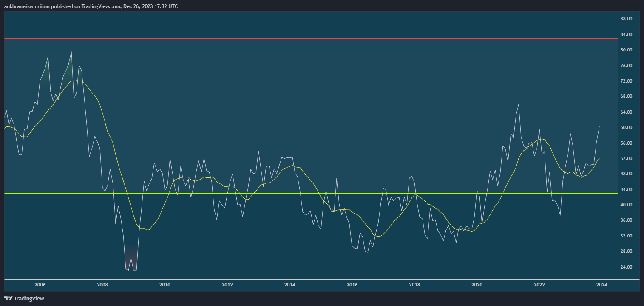Click the 40.00 price axis label
The height and width of the screenshot is (306, 644).
626,205
